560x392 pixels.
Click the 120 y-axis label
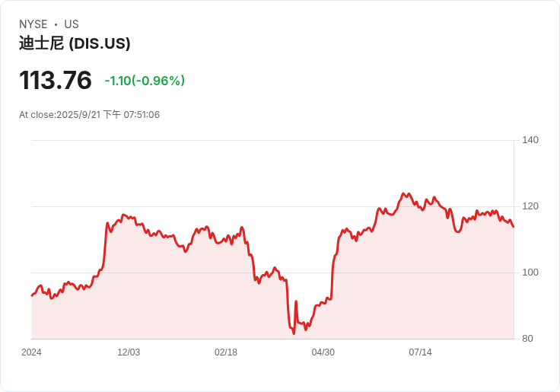[x=530, y=206]
